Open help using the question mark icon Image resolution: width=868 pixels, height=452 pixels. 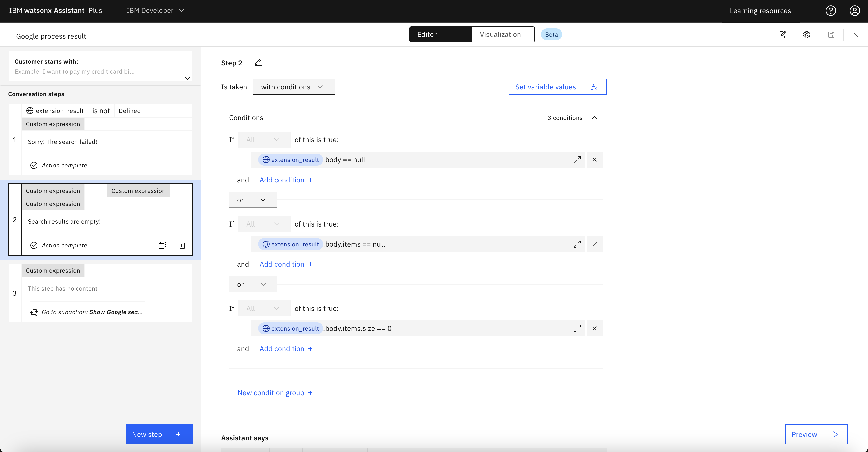point(831,11)
